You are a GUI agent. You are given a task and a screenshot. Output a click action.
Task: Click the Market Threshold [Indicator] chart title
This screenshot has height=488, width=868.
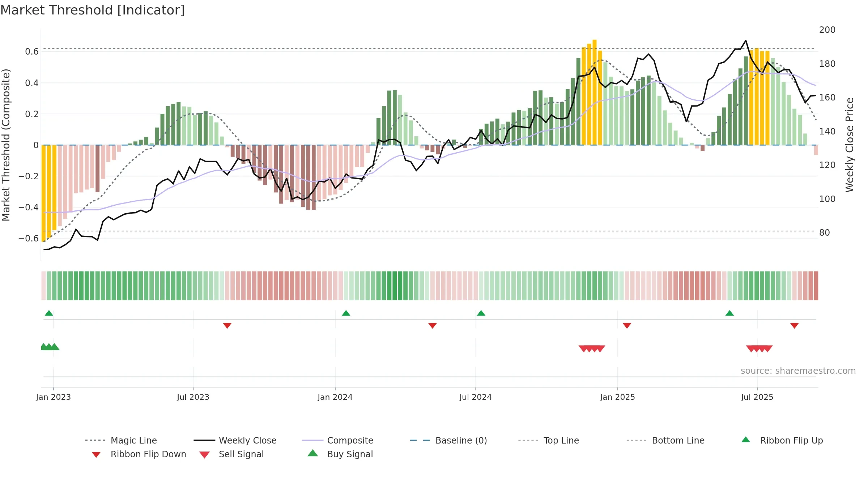93,10
